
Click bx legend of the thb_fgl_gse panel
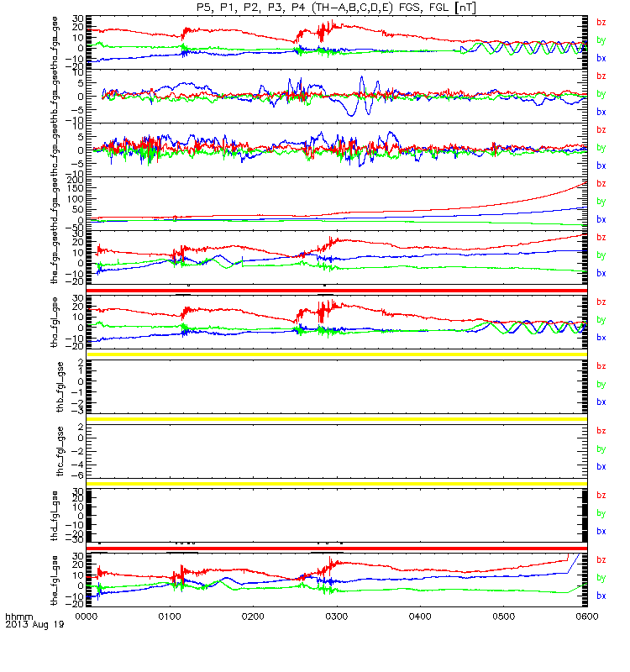click(x=601, y=402)
